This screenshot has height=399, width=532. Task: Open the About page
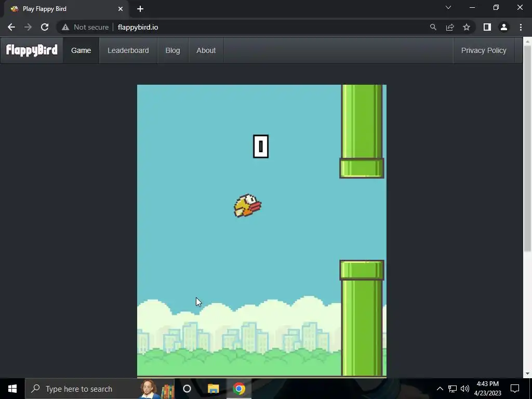[206, 50]
